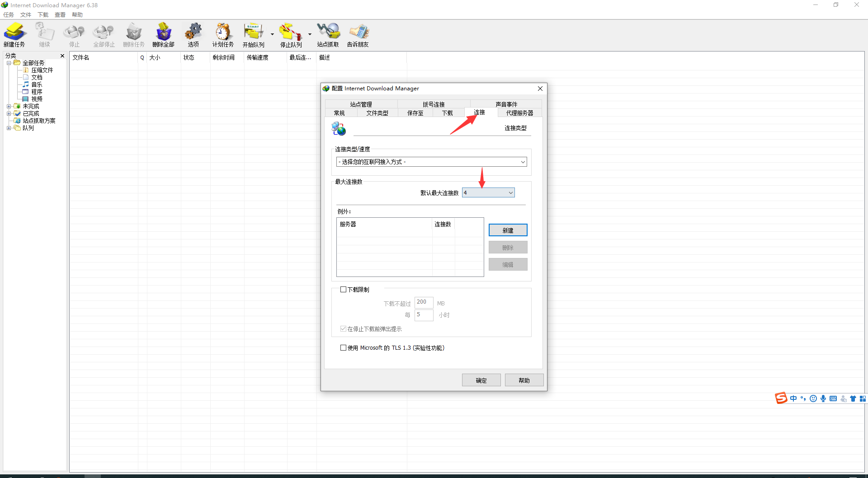Open the 文件 menu
Image resolution: width=868 pixels, height=478 pixels.
26,15
